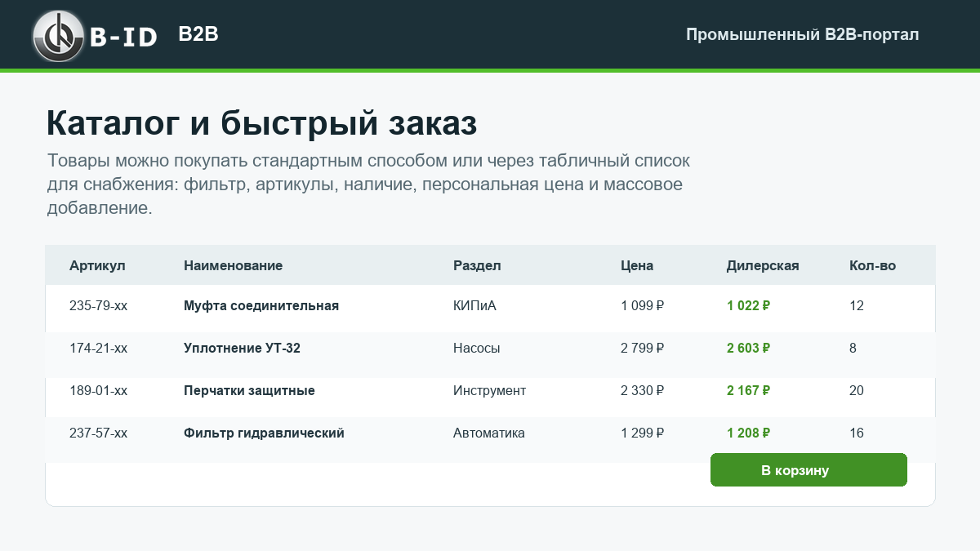Click the price 1 099 ₽
This screenshot has width=980, height=551.
[643, 306]
